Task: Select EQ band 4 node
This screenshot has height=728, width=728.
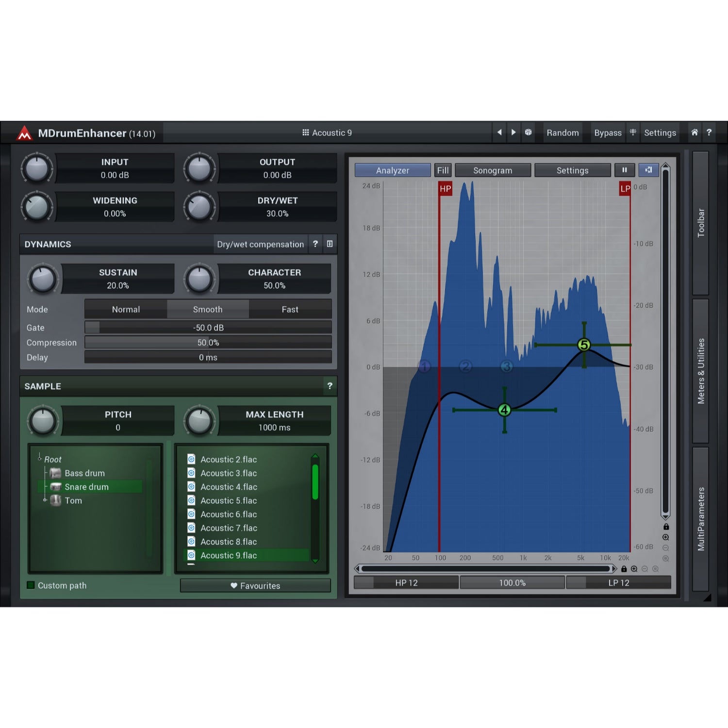Action: click(505, 410)
